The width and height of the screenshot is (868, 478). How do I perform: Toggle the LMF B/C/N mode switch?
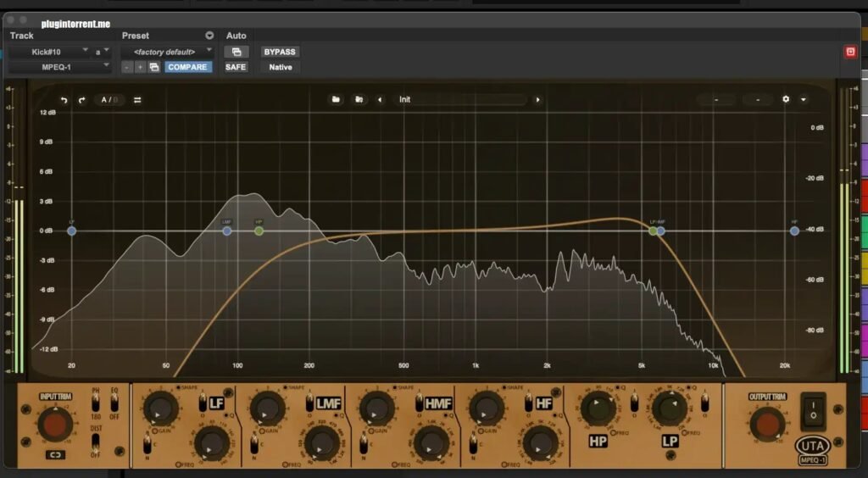coord(254,444)
